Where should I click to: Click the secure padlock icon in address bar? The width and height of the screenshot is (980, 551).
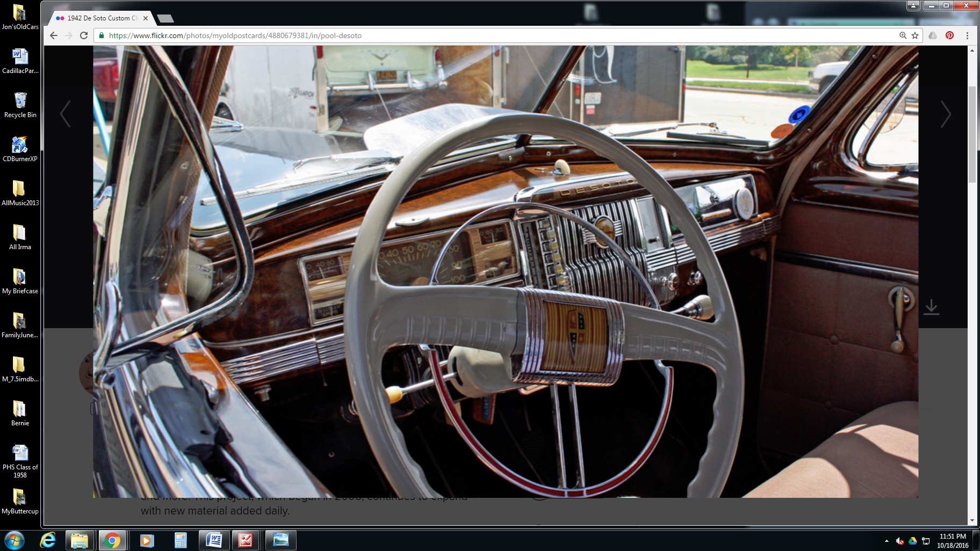pyautogui.click(x=101, y=35)
